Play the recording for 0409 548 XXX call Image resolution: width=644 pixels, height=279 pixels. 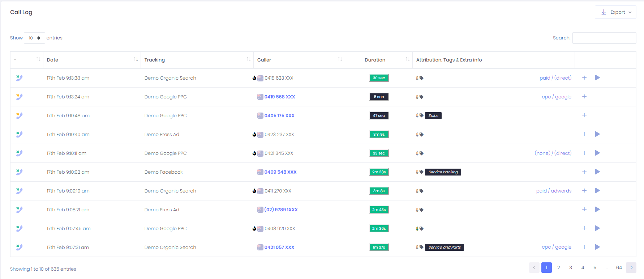pos(597,172)
